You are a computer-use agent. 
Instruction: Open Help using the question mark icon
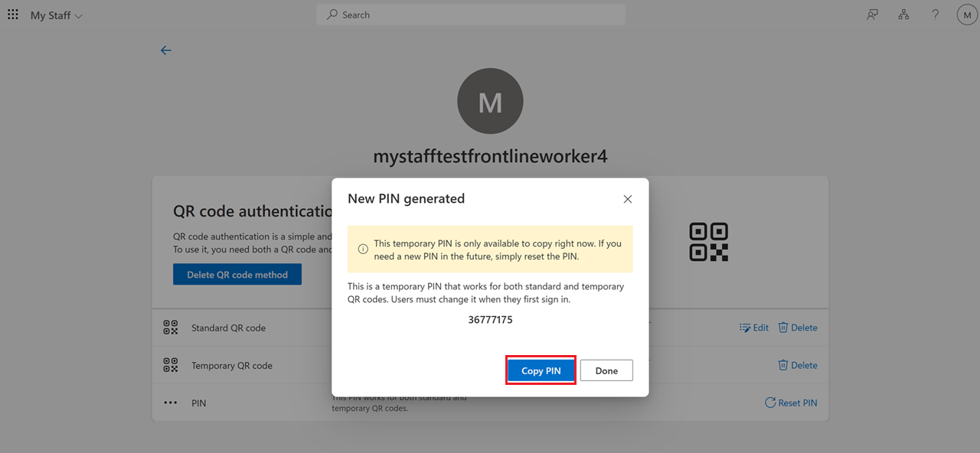point(935,14)
